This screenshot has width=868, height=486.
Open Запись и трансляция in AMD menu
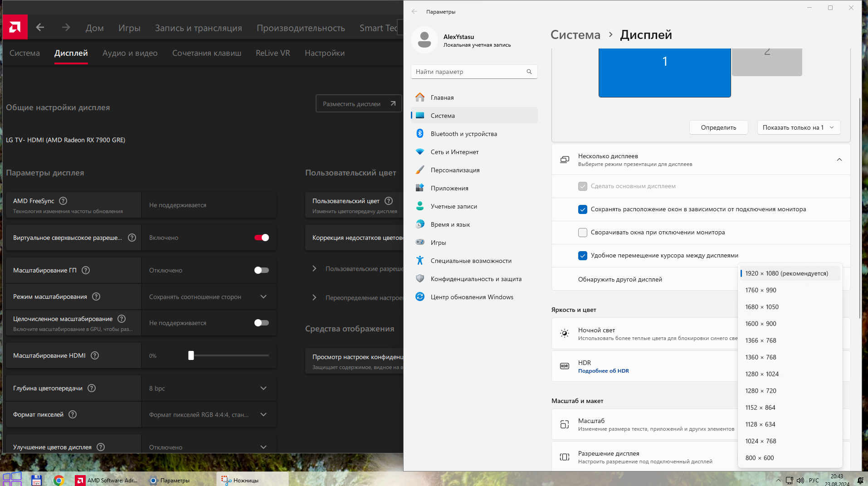pos(198,28)
